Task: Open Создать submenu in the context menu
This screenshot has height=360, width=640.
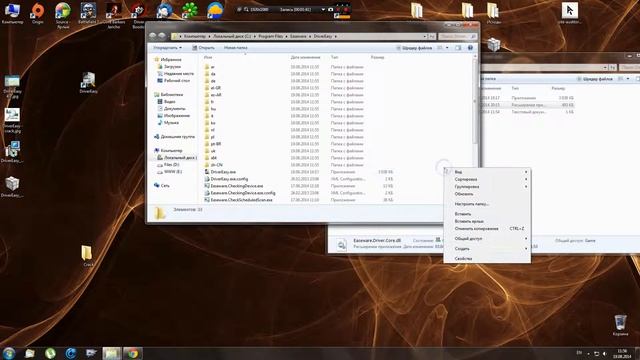Action: pos(487,249)
